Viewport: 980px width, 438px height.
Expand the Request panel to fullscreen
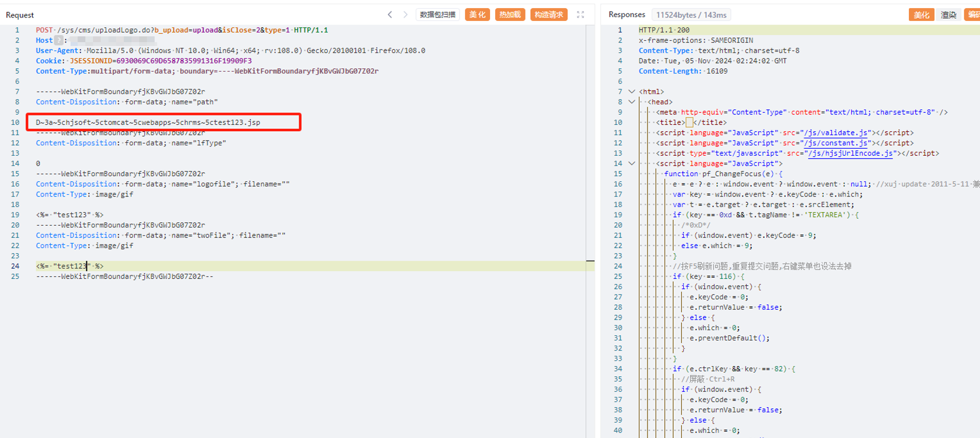coord(580,15)
